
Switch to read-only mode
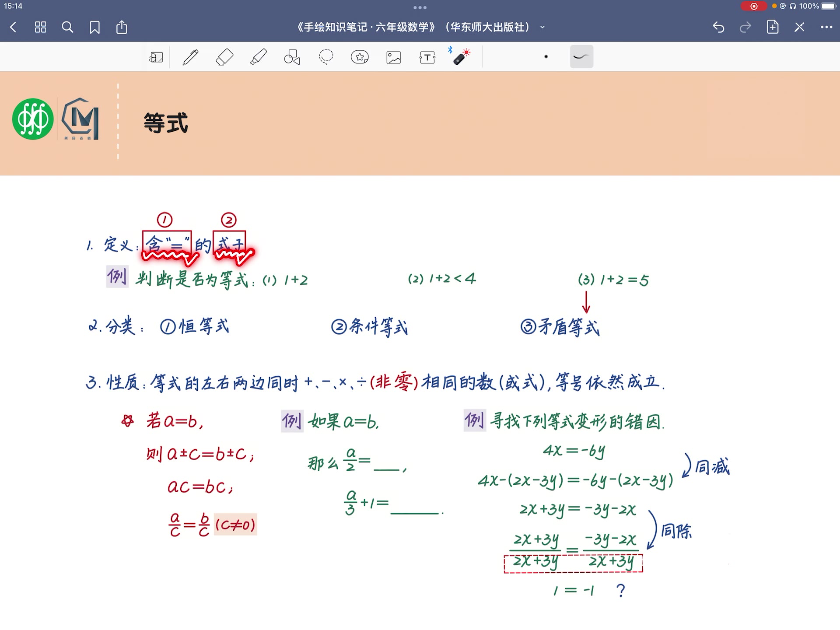(x=799, y=27)
